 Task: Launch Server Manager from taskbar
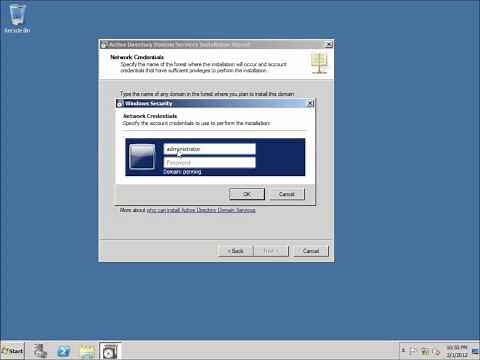point(40,351)
